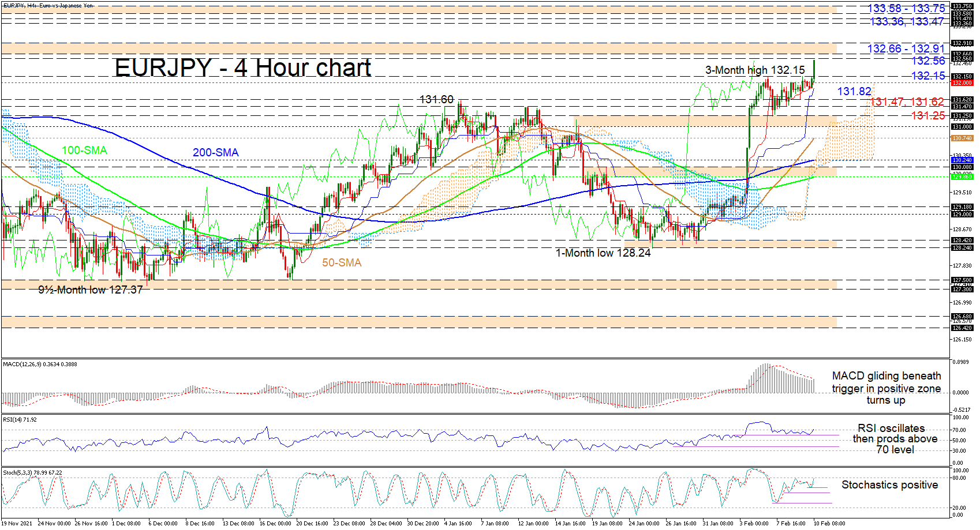
Task: Select "10 Feb 08:00" on the time axis
Action: (830, 523)
